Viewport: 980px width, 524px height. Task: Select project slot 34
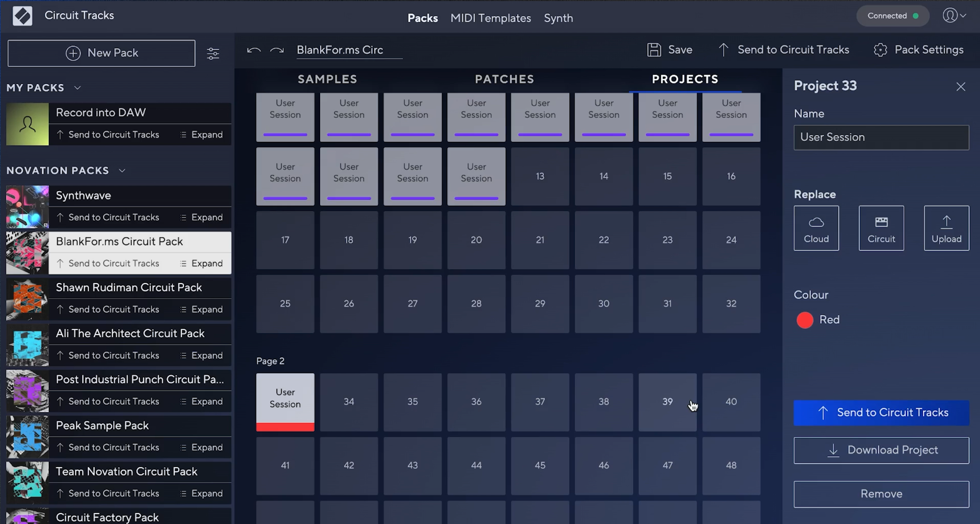point(349,402)
